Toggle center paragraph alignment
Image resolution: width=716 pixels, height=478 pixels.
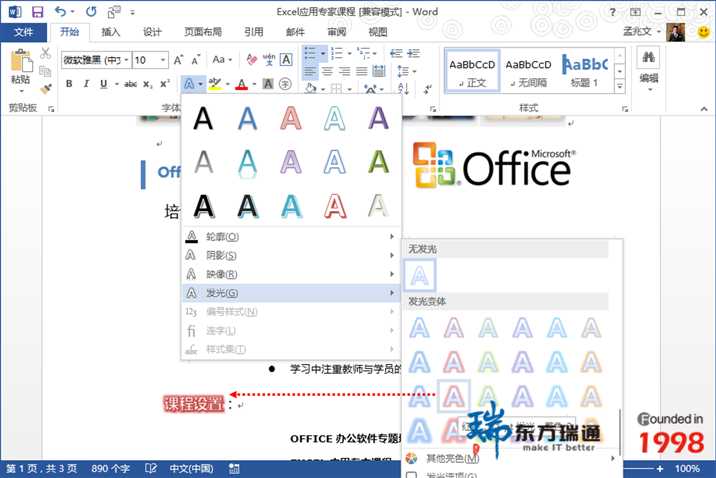[x=327, y=71]
